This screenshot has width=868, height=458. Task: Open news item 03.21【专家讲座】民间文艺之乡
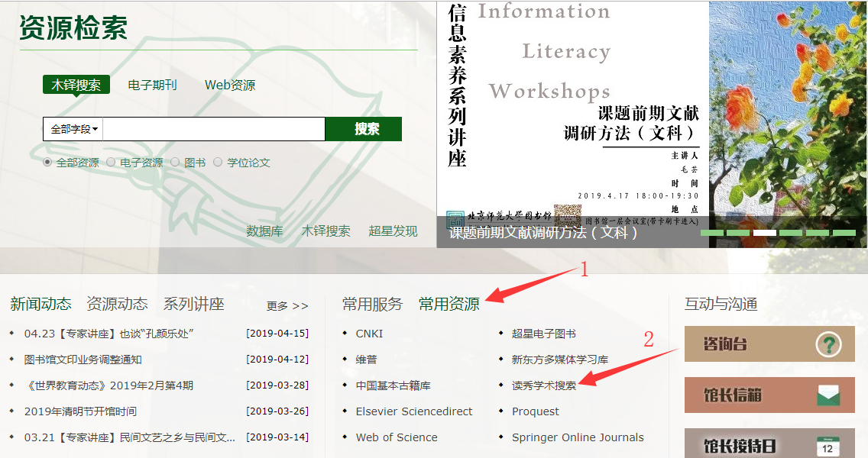130,437
